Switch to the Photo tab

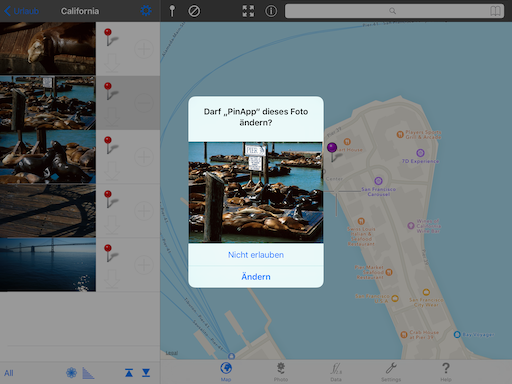(x=281, y=372)
